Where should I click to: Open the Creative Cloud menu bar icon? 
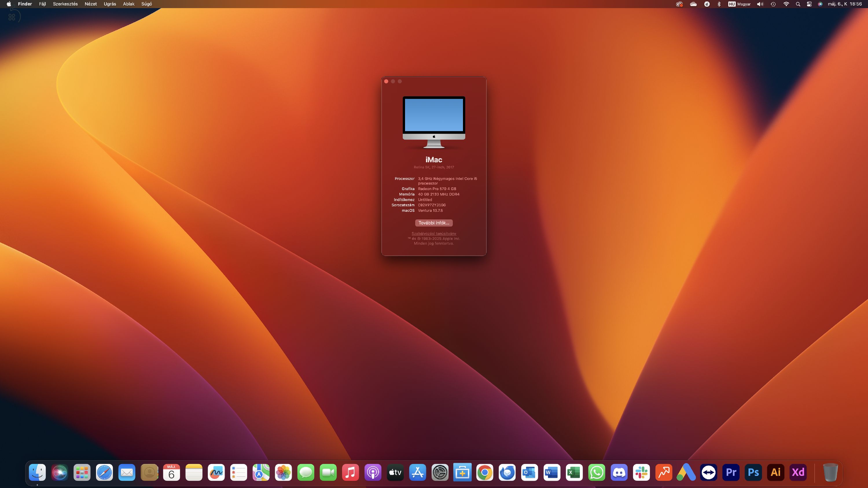(x=679, y=4)
